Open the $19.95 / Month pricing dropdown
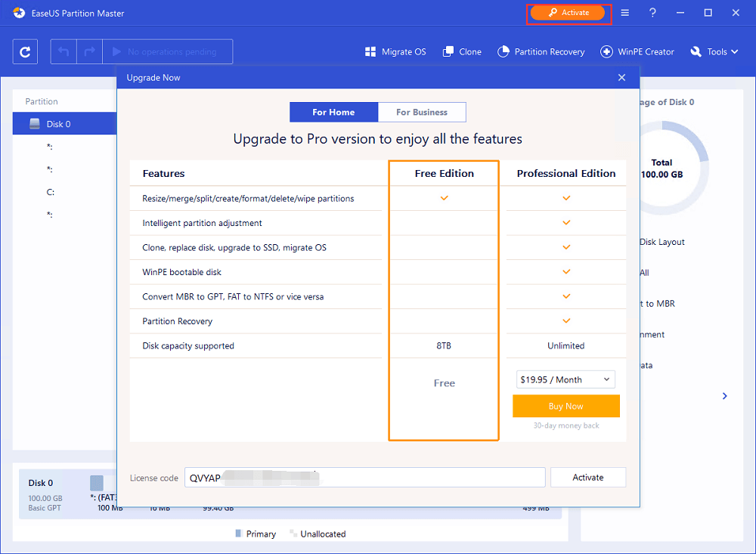 click(x=565, y=379)
